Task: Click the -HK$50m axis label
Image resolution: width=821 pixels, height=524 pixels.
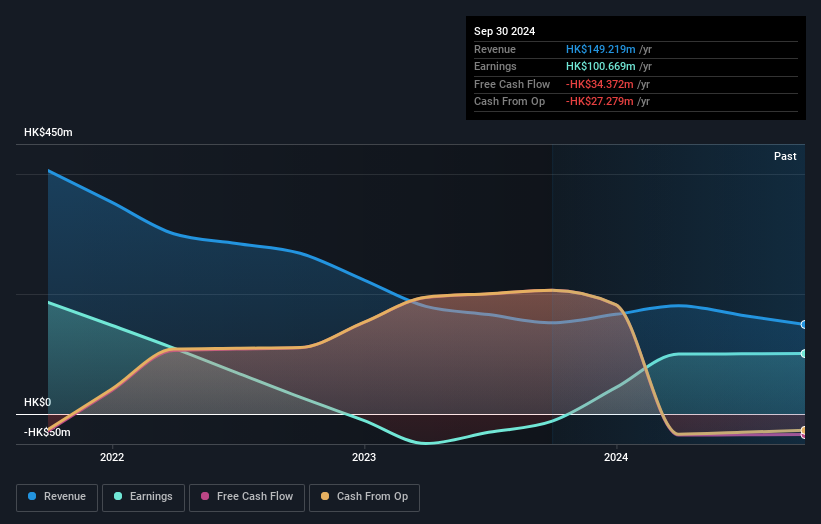Action: pyautogui.click(x=47, y=432)
